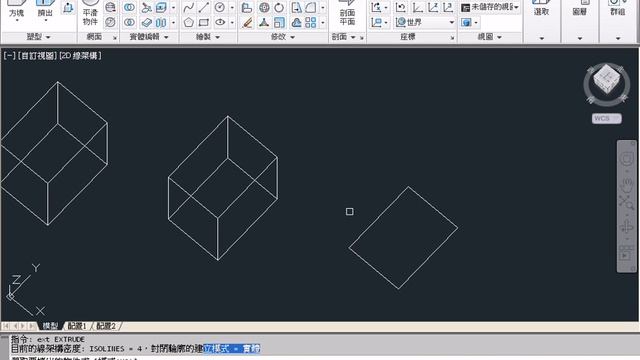Viewport: 640px width, 360px height.
Task: Click the rotate icon in 修改
Action: coord(279,7)
